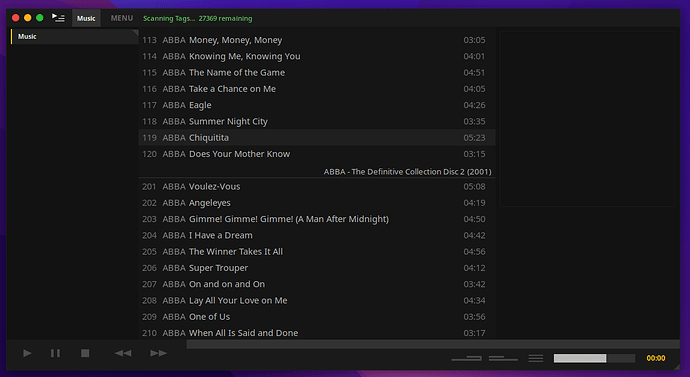
Task: Click the 00:00 playback time display
Action: tap(656, 359)
